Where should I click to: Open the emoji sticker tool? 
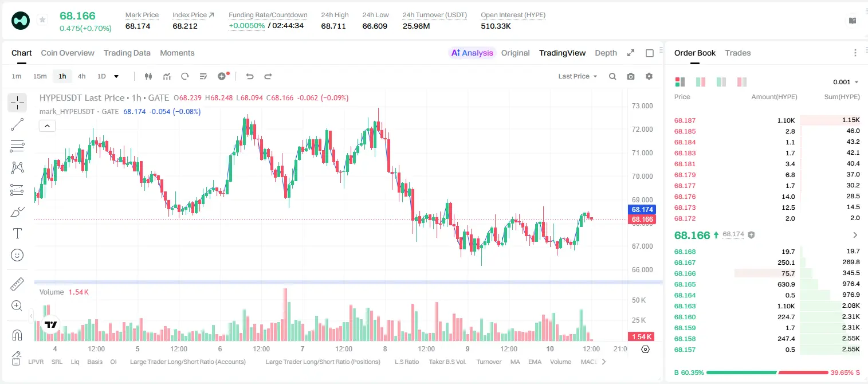tap(17, 255)
